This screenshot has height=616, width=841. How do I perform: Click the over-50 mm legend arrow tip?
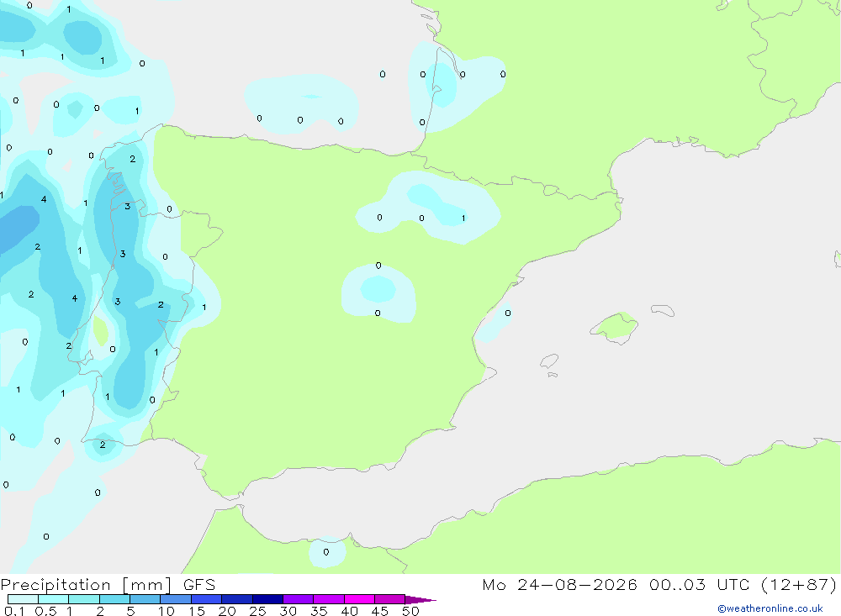click(420, 599)
